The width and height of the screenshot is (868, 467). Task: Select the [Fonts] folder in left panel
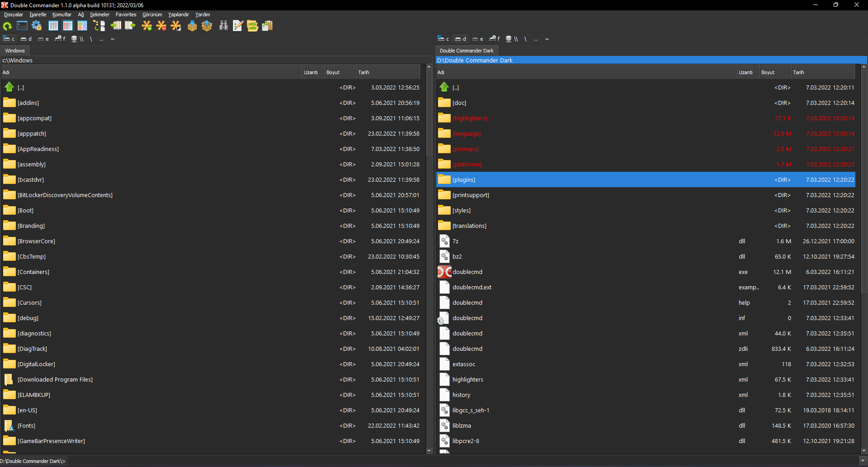[212, 425]
